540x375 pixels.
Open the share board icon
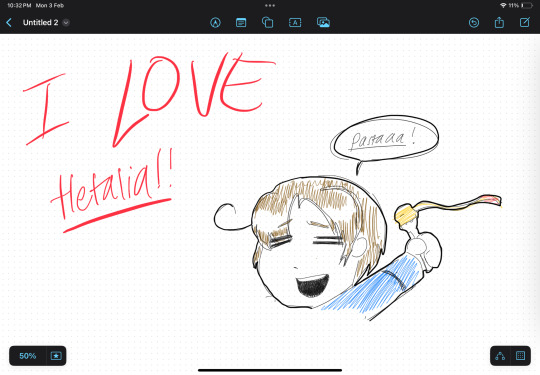[499, 23]
